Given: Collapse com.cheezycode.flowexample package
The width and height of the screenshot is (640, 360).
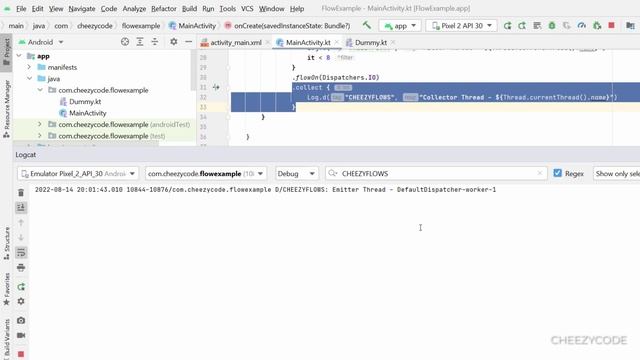Looking at the screenshot, I should coord(40,90).
